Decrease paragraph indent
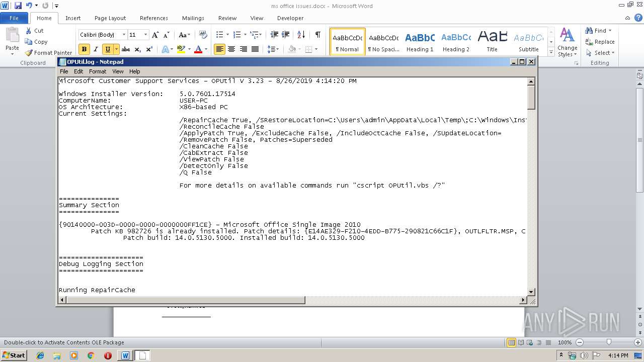 (274, 35)
